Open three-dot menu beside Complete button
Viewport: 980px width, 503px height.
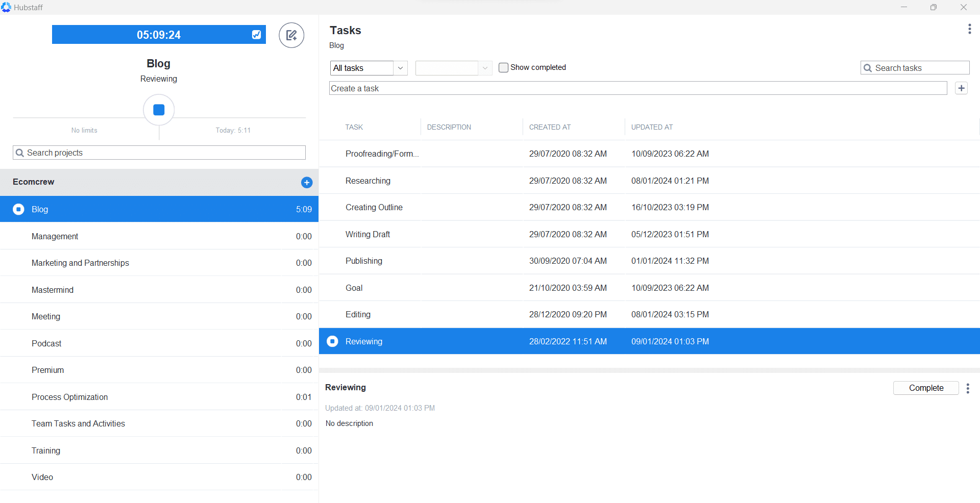pos(968,388)
